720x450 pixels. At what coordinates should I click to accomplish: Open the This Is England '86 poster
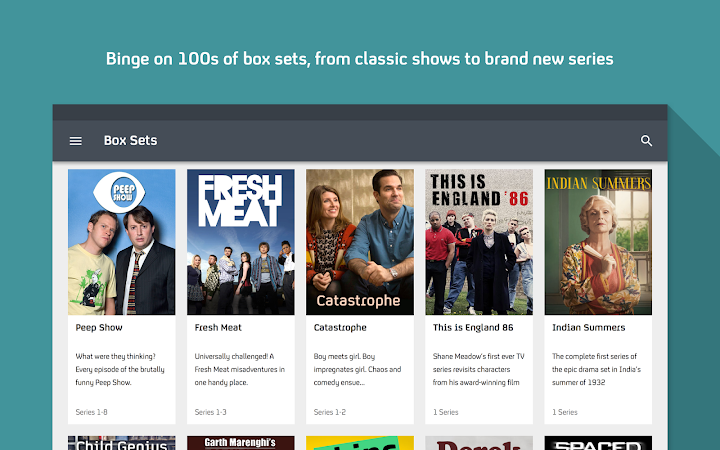tap(479, 242)
